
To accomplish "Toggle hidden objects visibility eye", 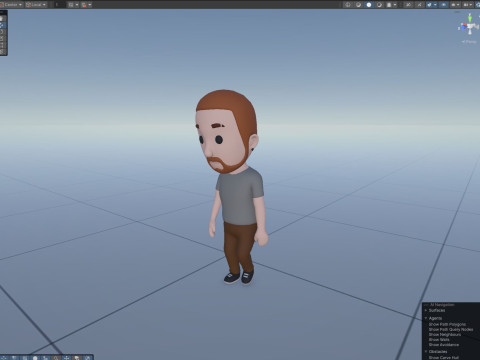I will click(444, 5).
